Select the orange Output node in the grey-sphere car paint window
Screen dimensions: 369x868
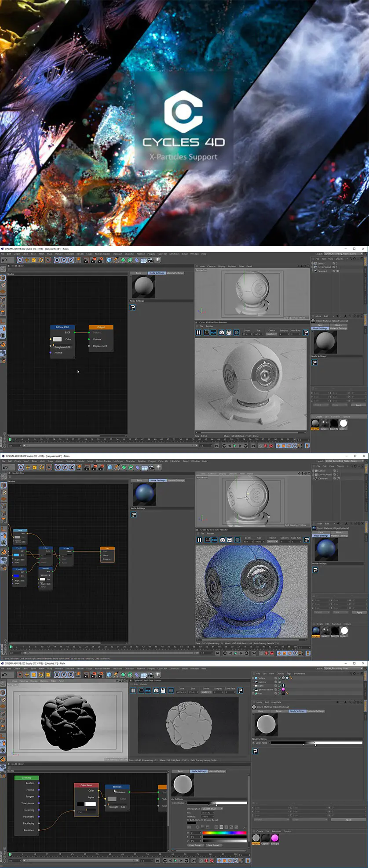click(x=101, y=327)
